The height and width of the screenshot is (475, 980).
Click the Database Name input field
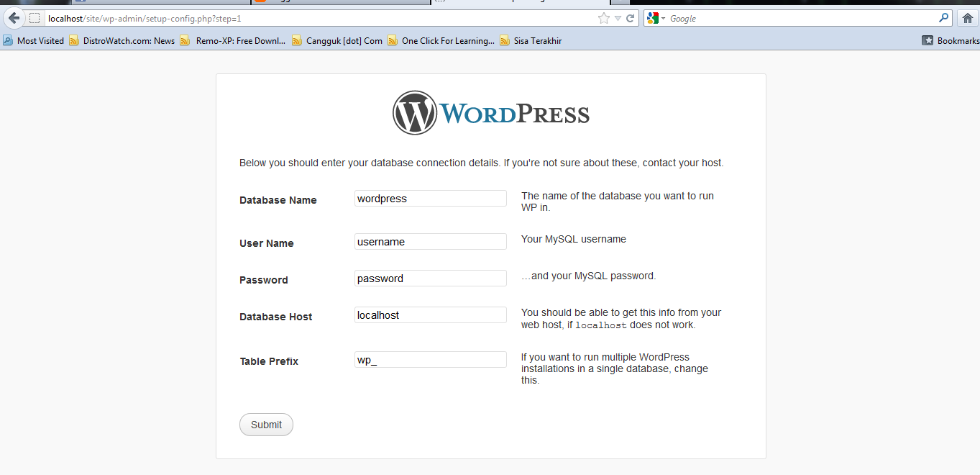(x=430, y=198)
